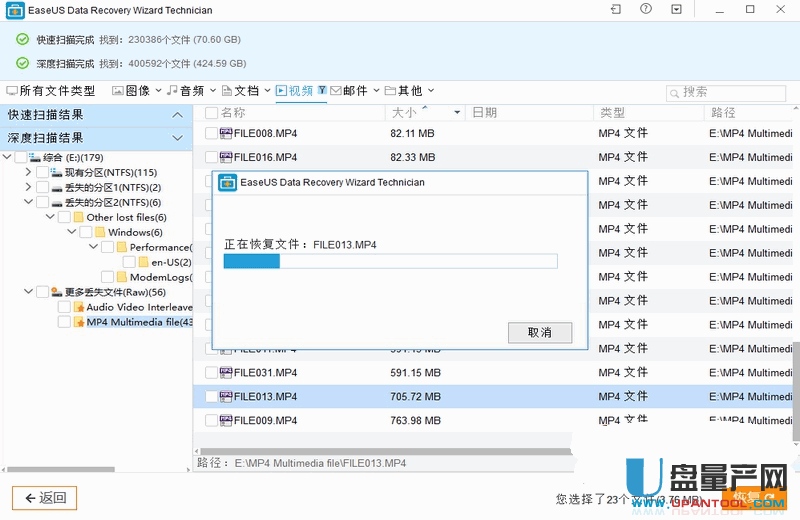This screenshot has height=520, width=800.
Task: Click the 返回 (Back) button
Action: (44, 498)
